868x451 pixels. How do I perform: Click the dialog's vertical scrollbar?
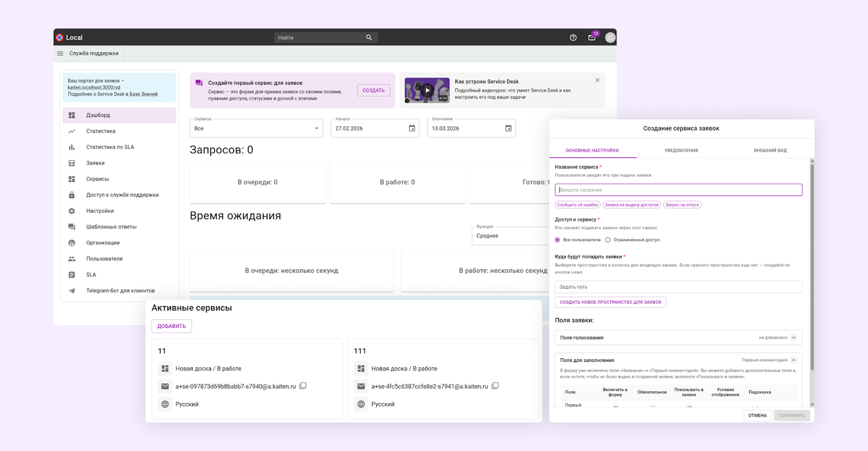(812, 266)
